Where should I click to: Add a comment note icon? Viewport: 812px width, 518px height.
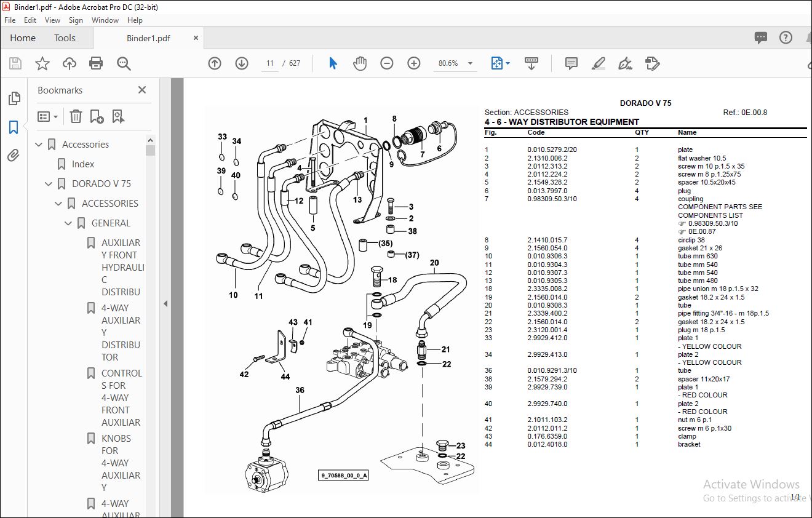[x=571, y=63]
